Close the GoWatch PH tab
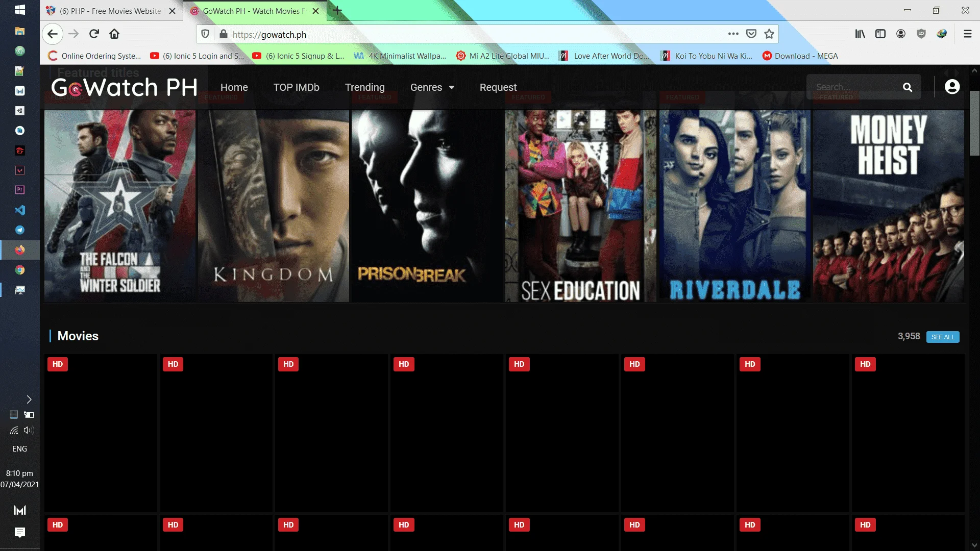This screenshot has height=551, width=980. click(x=316, y=11)
